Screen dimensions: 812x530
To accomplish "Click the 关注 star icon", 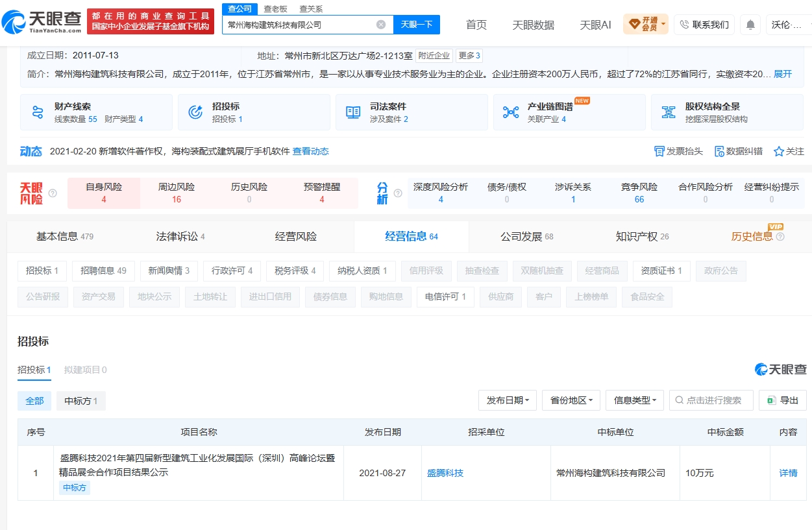I will pyautogui.click(x=779, y=151).
